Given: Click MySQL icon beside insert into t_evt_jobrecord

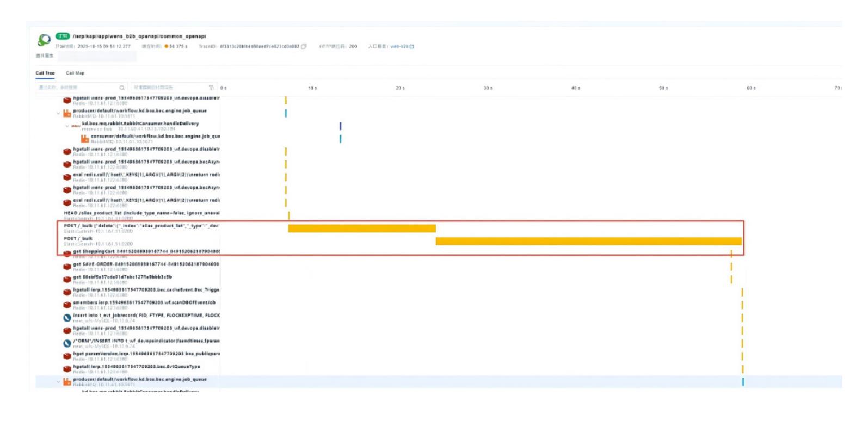Looking at the screenshot, I should 67,318.
